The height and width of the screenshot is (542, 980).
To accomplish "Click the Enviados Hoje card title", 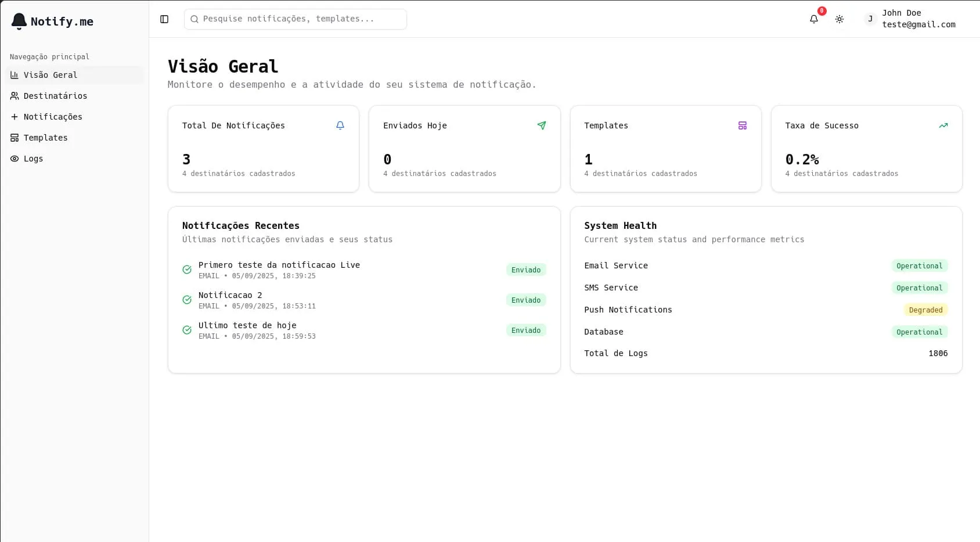I will (x=415, y=125).
